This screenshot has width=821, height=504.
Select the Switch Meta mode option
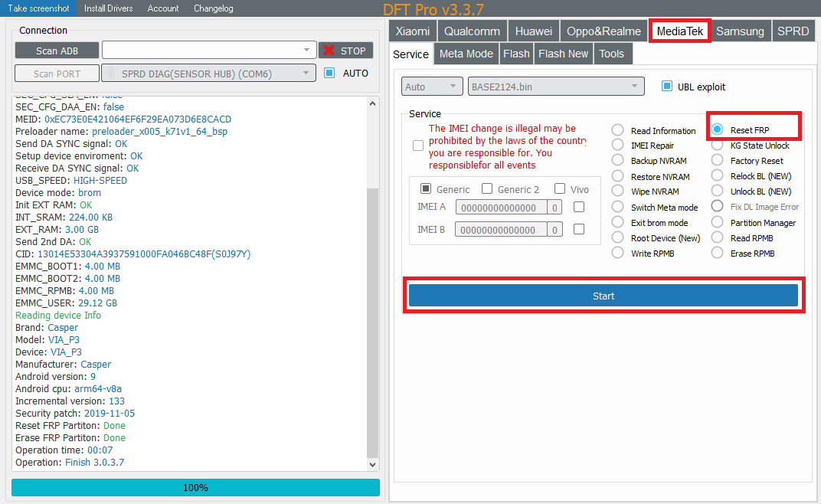[618, 206]
